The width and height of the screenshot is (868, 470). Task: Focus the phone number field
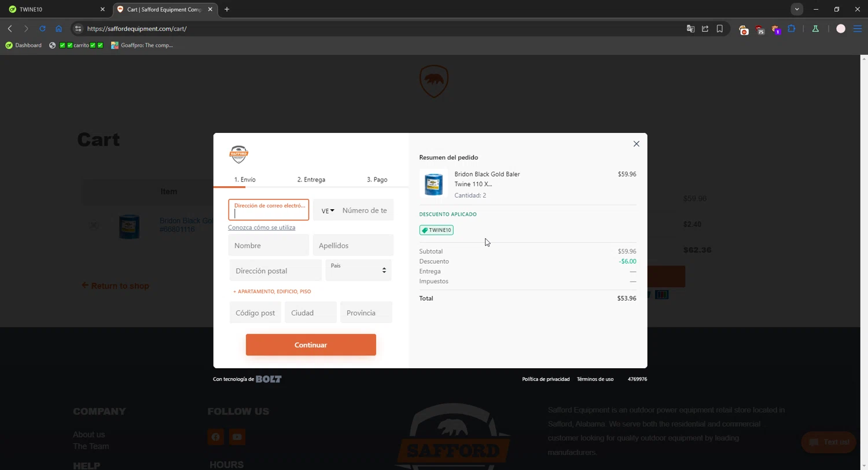366,210
